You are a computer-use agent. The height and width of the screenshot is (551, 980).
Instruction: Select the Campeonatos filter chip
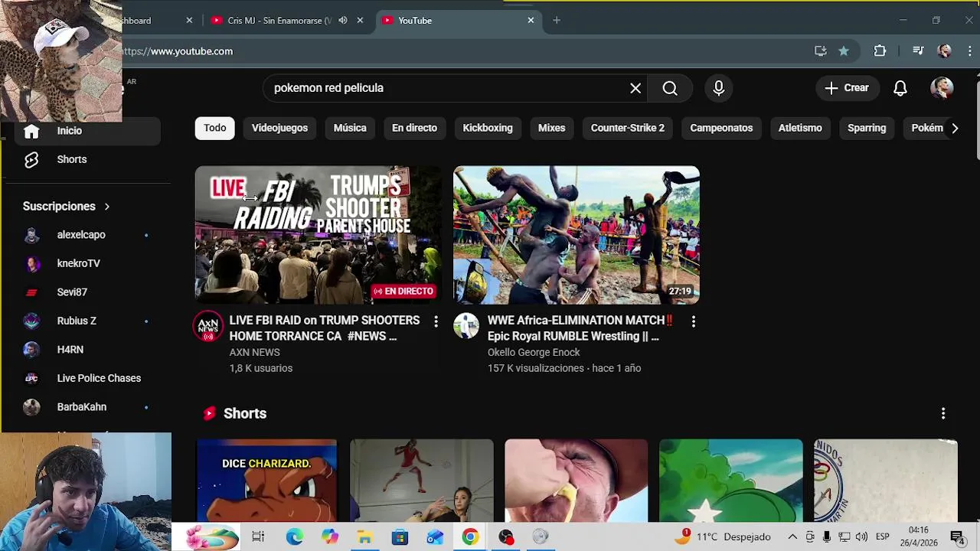point(721,128)
